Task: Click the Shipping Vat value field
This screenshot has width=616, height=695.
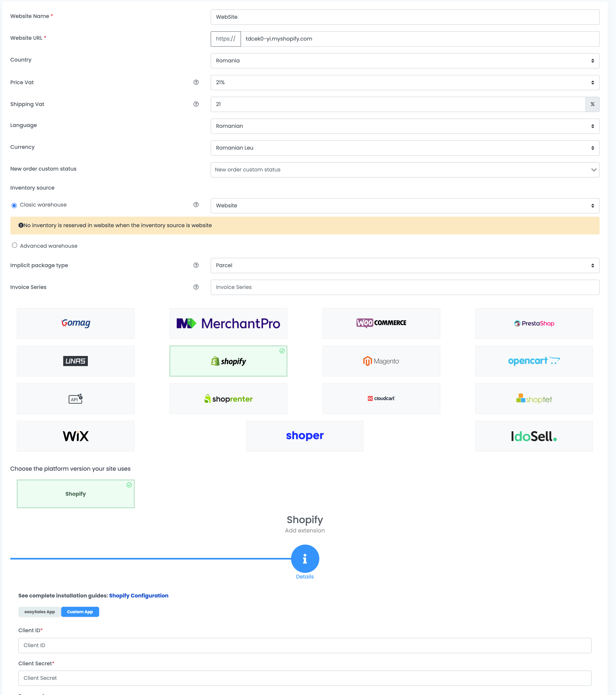Action: click(398, 104)
